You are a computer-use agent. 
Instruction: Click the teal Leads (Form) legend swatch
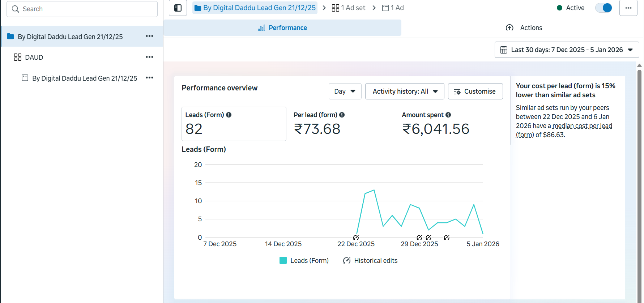coord(283,261)
